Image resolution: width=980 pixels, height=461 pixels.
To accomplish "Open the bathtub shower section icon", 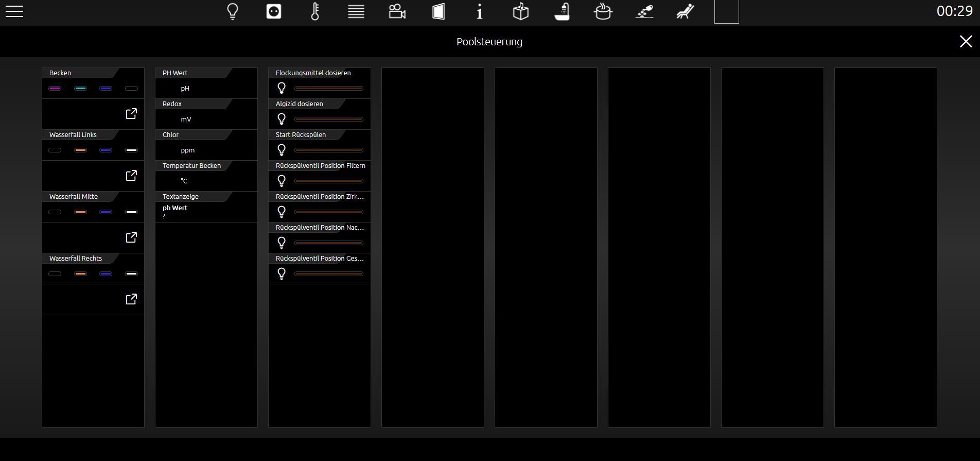I will [562, 11].
